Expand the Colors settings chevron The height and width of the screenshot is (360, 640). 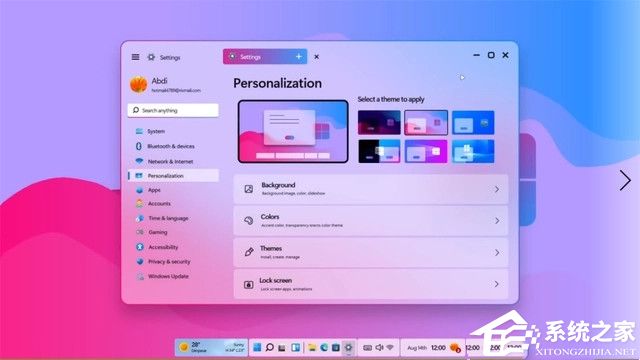pos(497,221)
